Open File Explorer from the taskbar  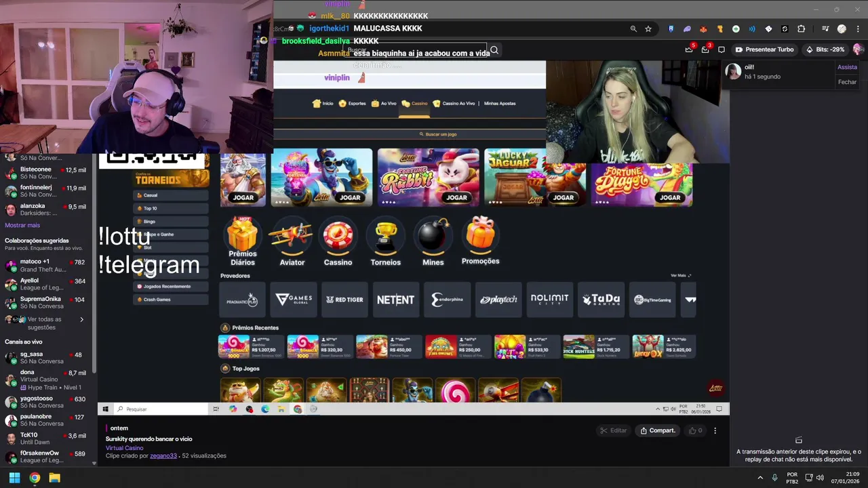(x=55, y=478)
